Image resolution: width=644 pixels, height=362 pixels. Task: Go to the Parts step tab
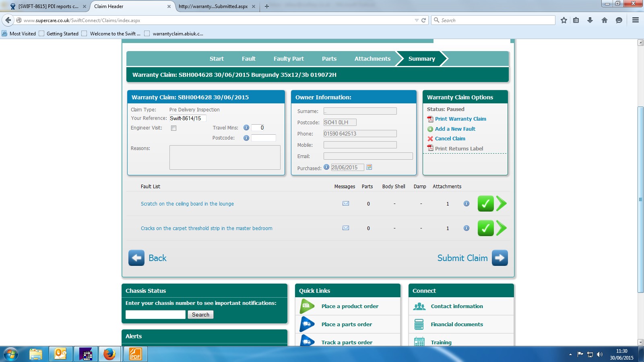coord(329,59)
